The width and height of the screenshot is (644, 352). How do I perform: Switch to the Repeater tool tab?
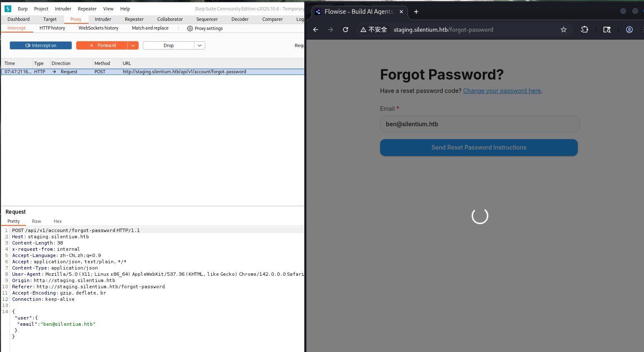coord(134,19)
